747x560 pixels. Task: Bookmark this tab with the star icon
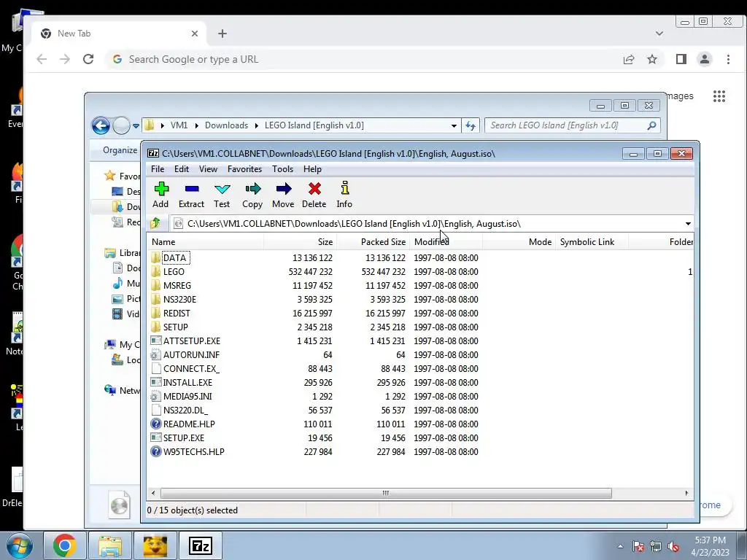(x=651, y=59)
